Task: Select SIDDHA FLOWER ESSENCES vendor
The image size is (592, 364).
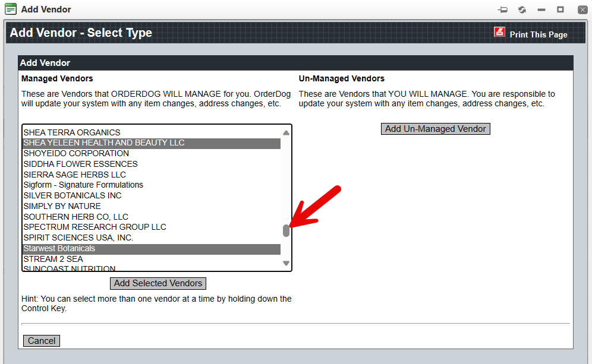Action: point(152,164)
